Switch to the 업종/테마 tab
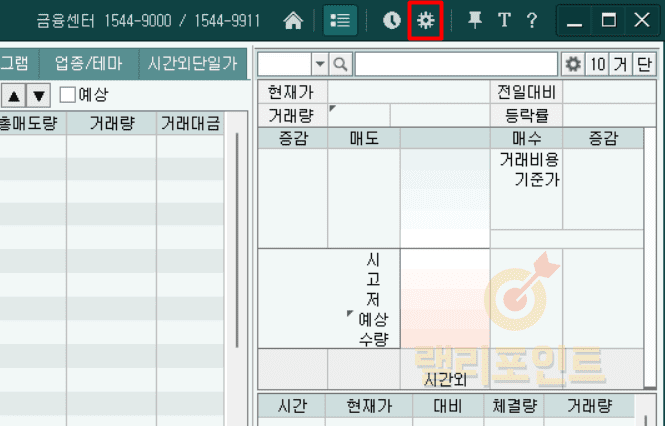 [x=89, y=63]
